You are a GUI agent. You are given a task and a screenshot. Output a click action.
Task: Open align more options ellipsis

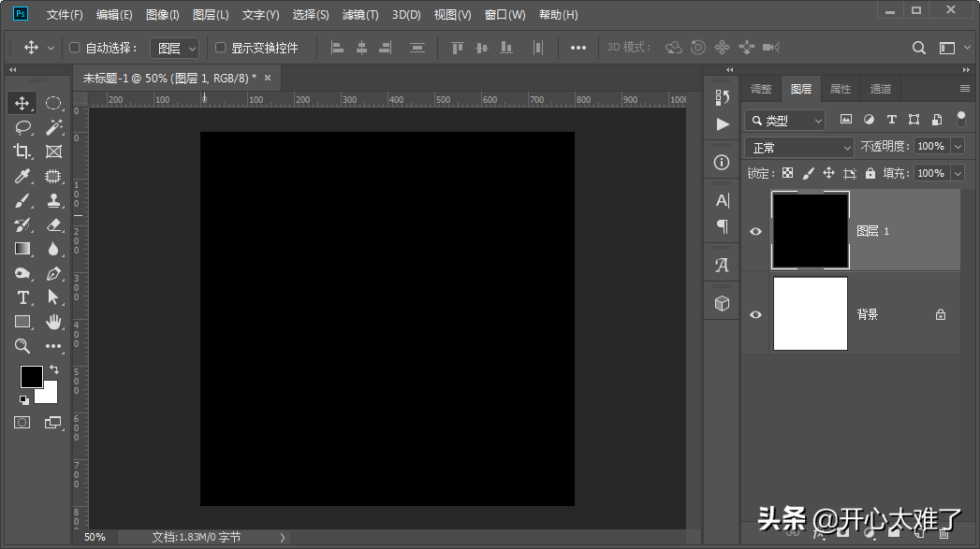[x=578, y=48]
